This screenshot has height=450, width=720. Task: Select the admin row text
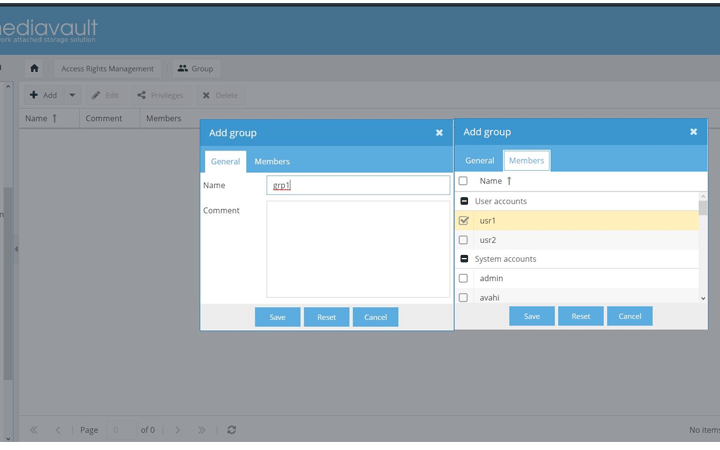[491, 278]
